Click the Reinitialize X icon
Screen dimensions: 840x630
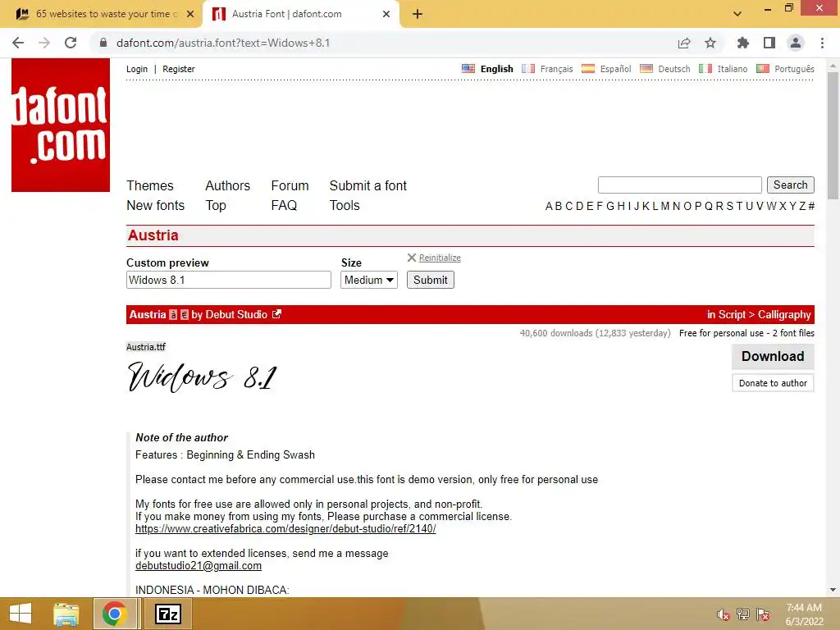(x=412, y=258)
